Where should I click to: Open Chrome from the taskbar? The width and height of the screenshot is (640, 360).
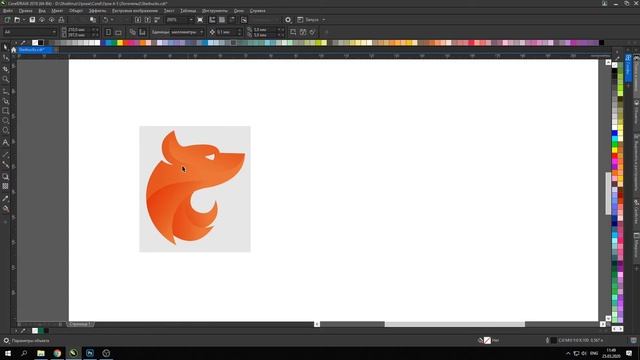57,353
